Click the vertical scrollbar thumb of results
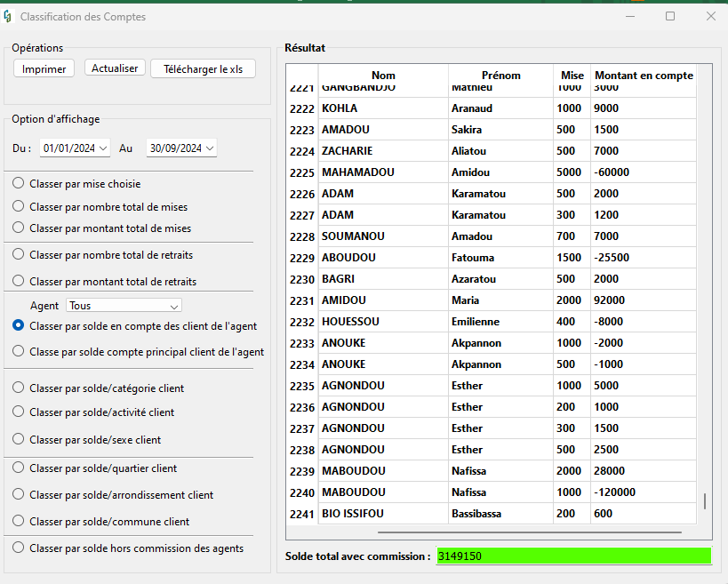The image size is (728, 584). pyautogui.click(x=705, y=501)
